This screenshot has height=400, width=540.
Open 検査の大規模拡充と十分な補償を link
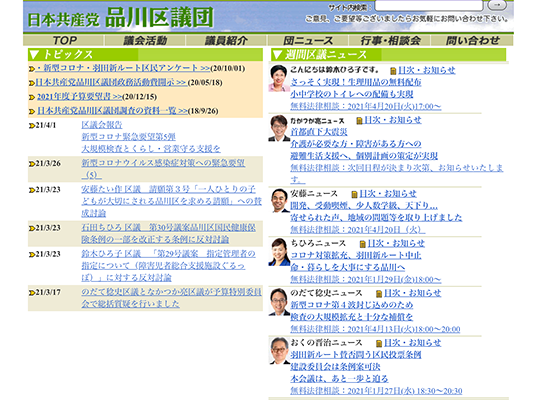point(352,317)
